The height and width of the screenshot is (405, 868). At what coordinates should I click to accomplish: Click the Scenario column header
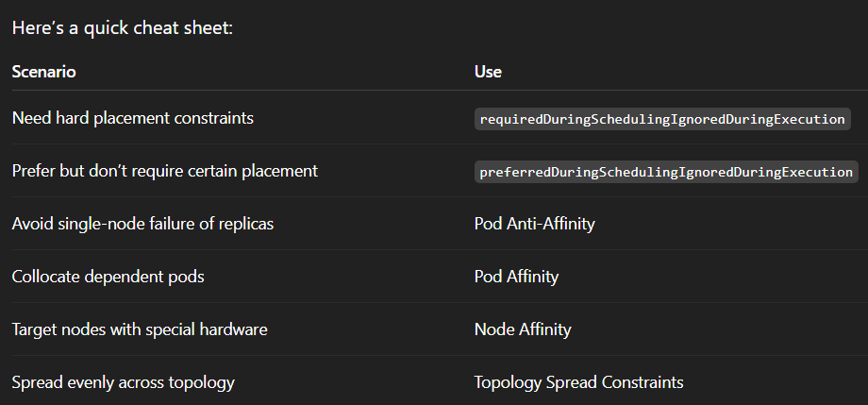tap(43, 72)
